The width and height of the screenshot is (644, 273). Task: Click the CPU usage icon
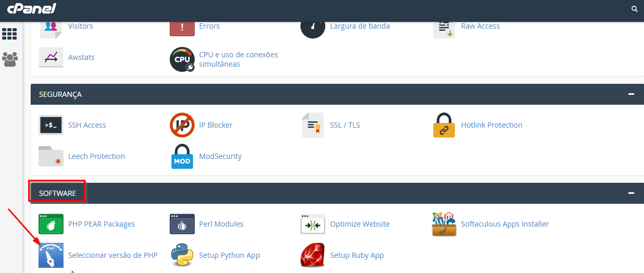pyautogui.click(x=182, y=59)
